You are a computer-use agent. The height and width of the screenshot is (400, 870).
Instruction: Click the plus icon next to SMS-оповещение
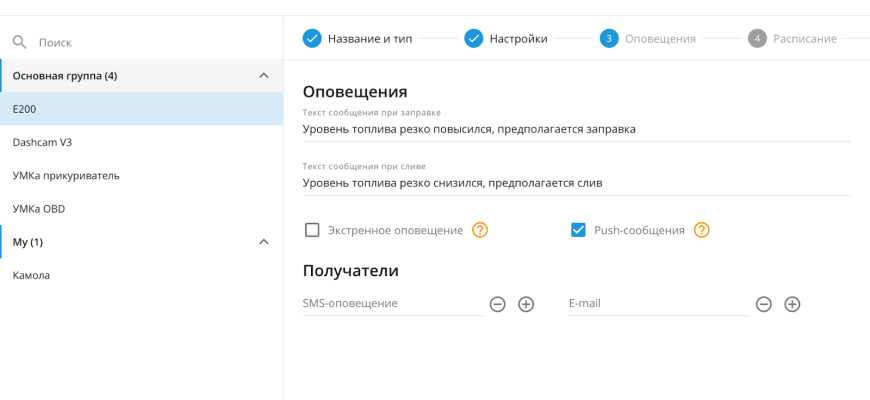point(526,304)
